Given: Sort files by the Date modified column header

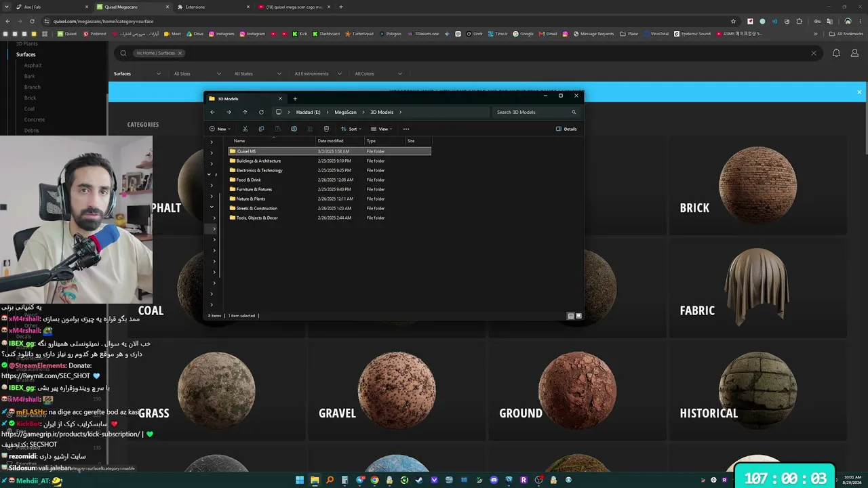Looking at the screenshot, I should (330, 141).
